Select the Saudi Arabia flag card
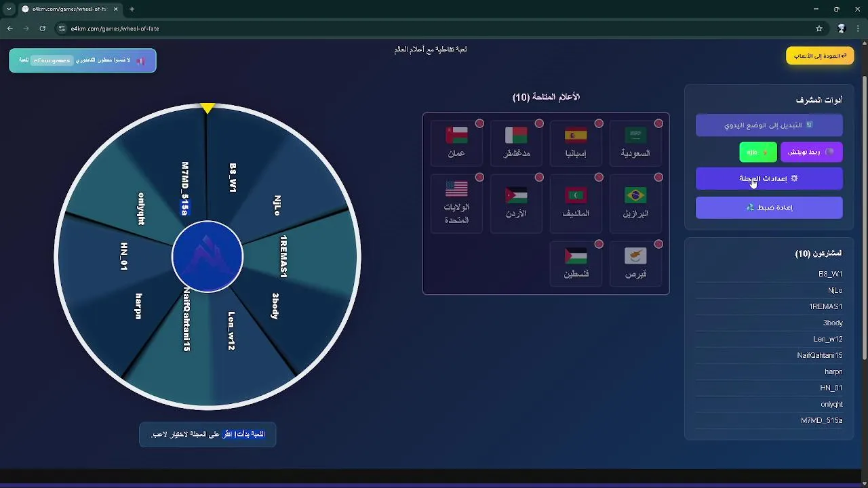 coord(635,143)
